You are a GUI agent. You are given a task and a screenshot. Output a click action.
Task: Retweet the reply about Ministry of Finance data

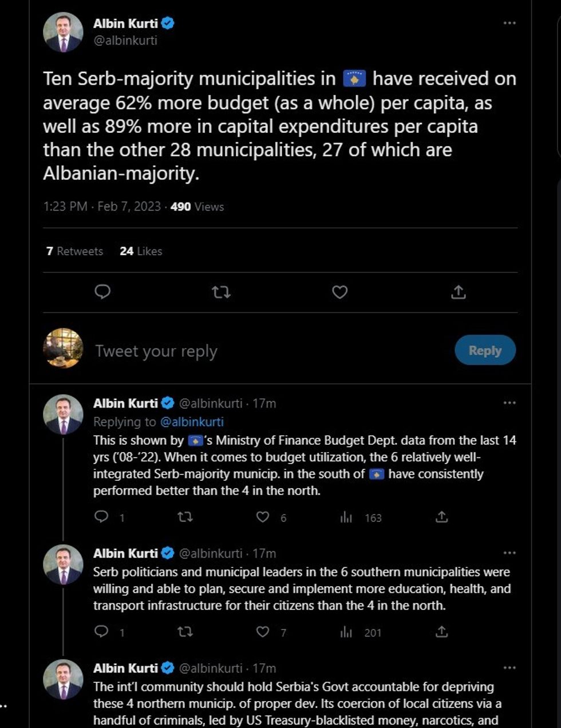pos(185,517)
